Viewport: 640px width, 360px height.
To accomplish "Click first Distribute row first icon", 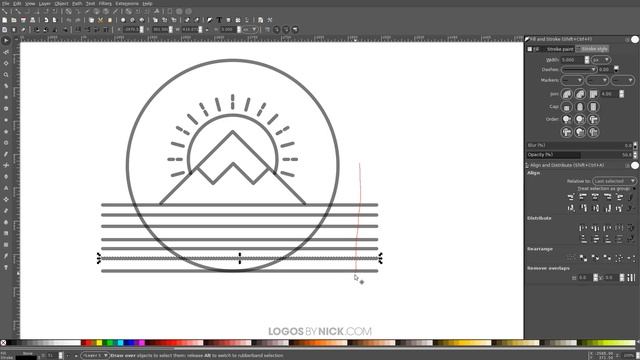I will (x=583, y=228).
